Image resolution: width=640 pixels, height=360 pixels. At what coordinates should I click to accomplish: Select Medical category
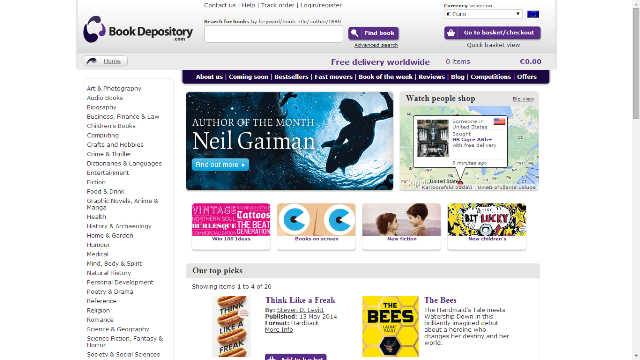coord(97,255)
